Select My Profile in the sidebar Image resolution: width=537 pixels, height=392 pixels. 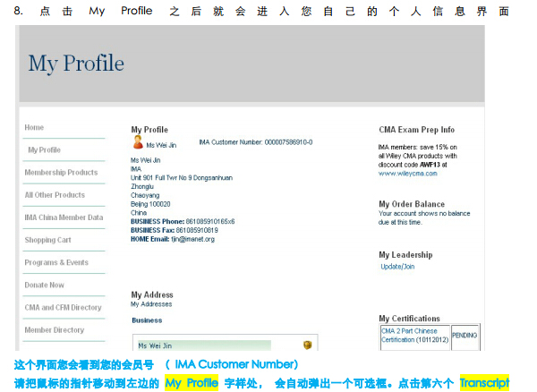(44, 150)
